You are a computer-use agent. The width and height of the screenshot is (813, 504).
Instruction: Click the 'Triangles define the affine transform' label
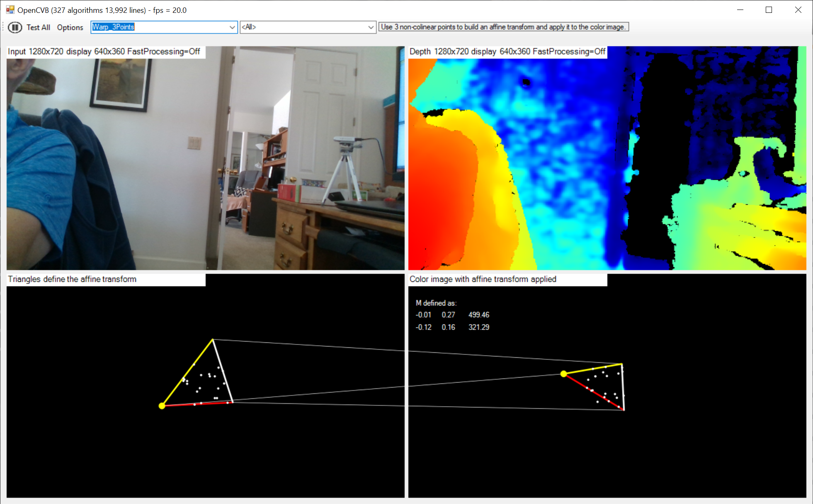pyautogui.click(x=72, y=279)
